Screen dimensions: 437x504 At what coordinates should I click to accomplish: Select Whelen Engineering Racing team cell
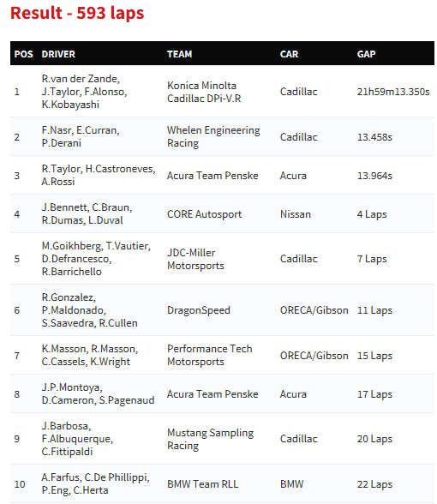click(213, 136)
